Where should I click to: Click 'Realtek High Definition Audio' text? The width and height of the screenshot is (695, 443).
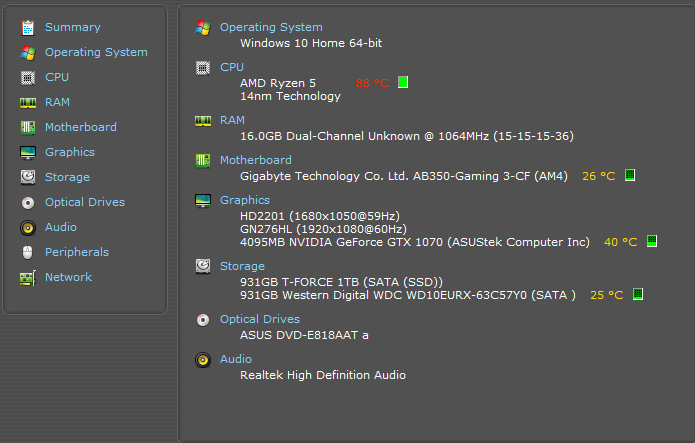point(323,375)
